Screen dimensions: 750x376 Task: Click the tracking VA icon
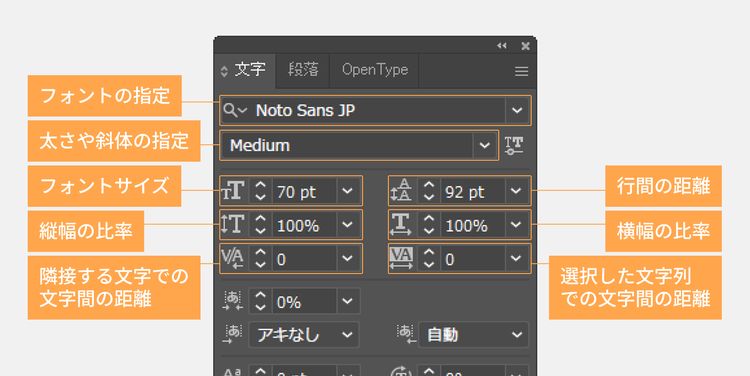tap(401, 258)
